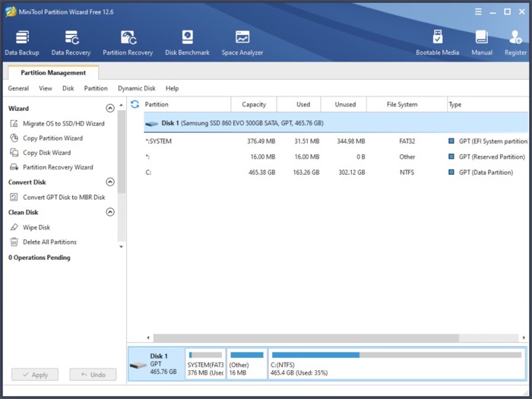The width and height of the screenshot is (532, 399).
Task: Click the Undo button
Action: (93, 375)
